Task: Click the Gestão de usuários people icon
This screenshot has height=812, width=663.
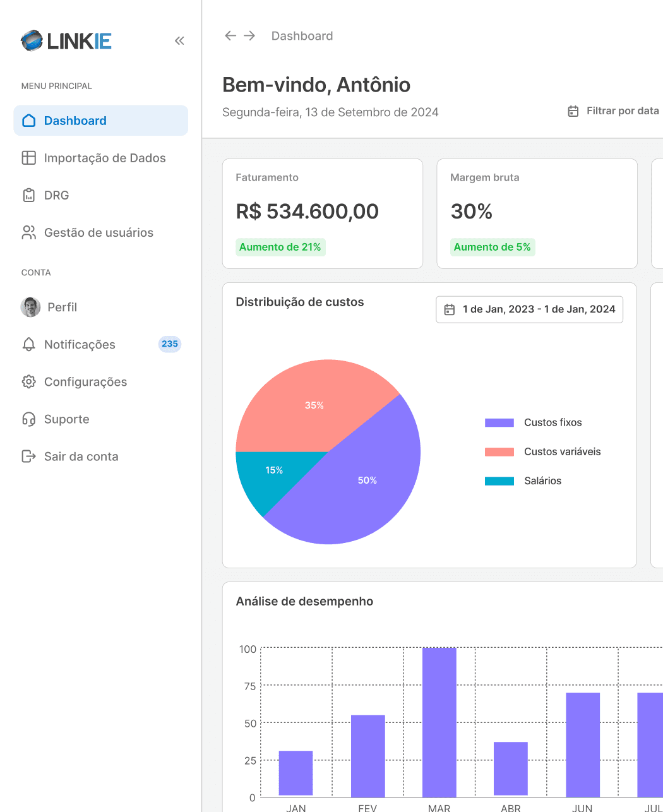Action: (x=29, y=232)
